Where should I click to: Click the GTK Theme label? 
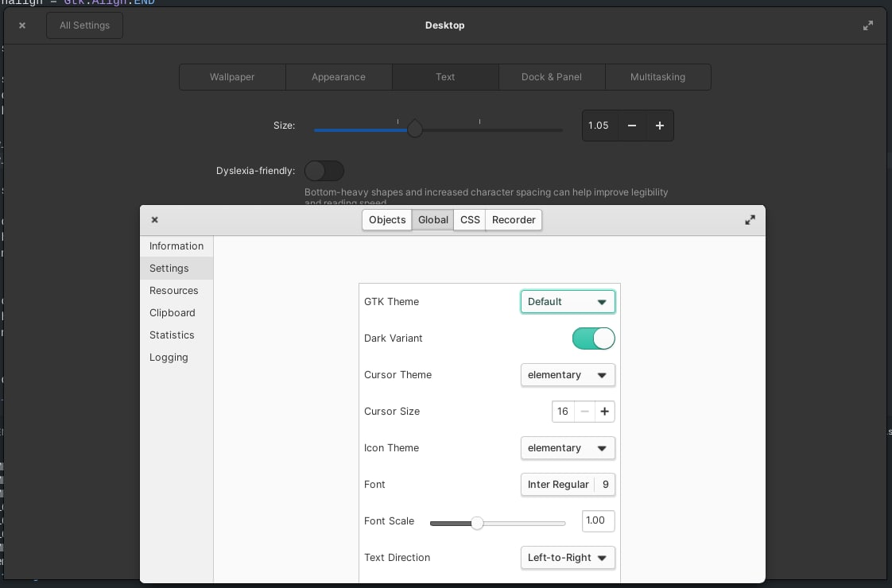click(391, 302)
